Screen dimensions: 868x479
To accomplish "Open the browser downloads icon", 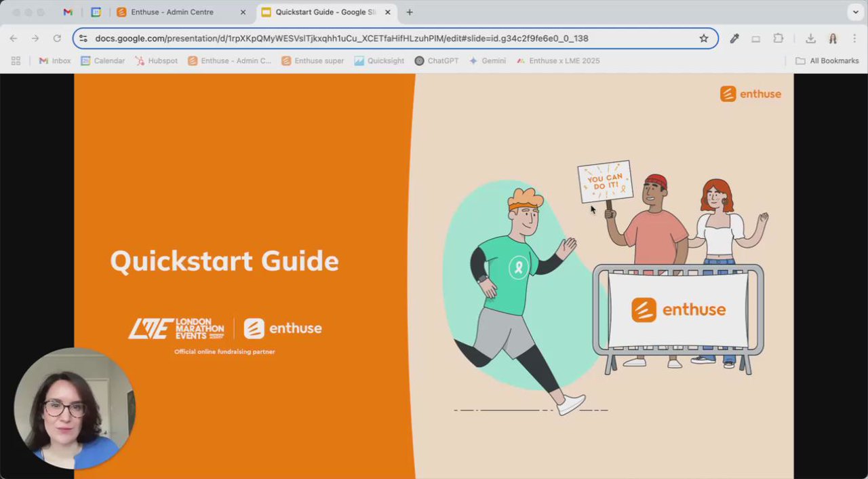I will tap(810, 39).
